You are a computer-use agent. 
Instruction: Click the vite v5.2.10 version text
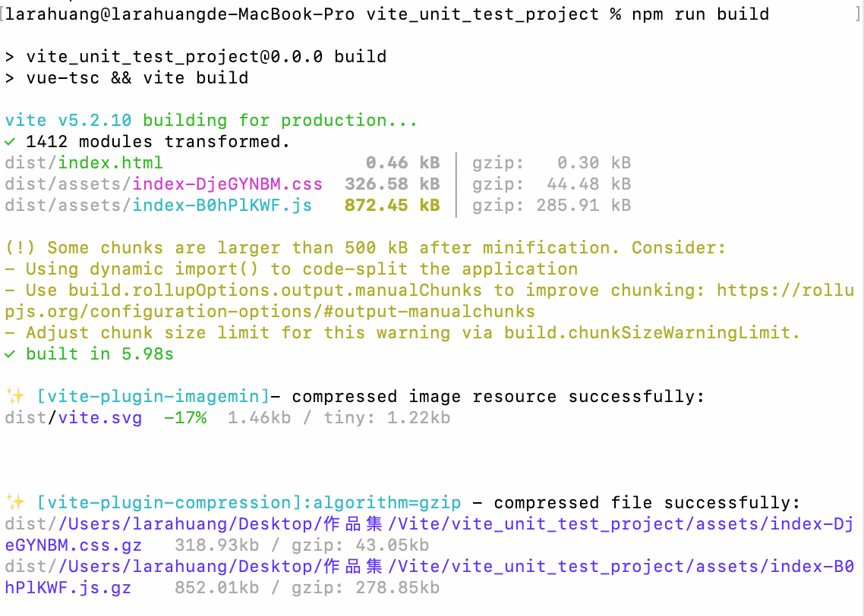pyautogui.click(x=68, y=121)
